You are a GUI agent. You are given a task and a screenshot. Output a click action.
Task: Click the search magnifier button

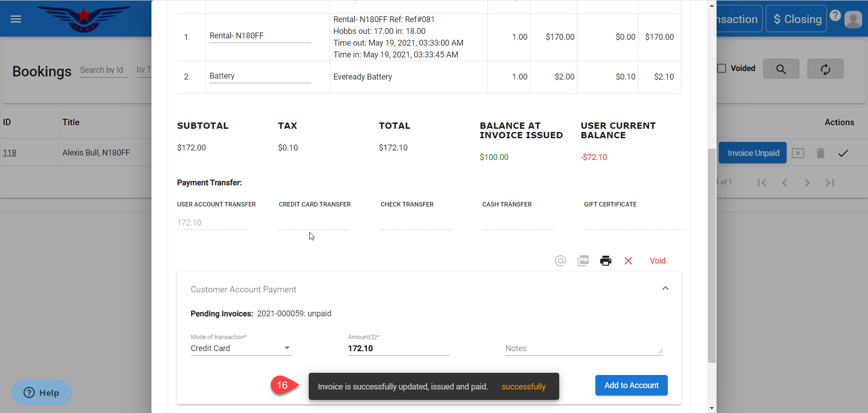781,69
